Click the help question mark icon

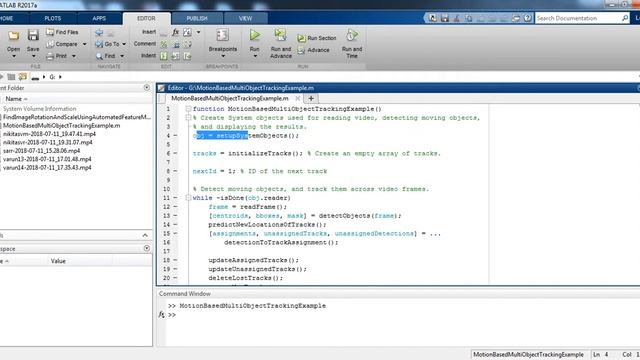(x=527, y=18)
